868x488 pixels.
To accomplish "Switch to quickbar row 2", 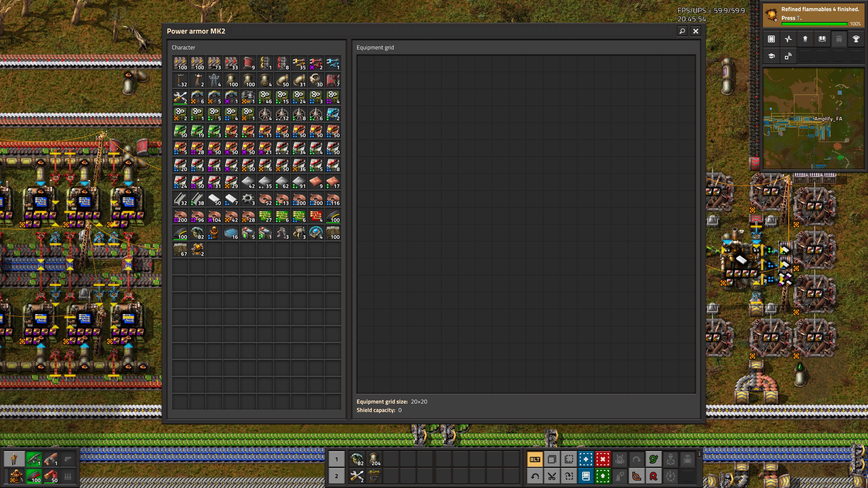I will point(336,476).
